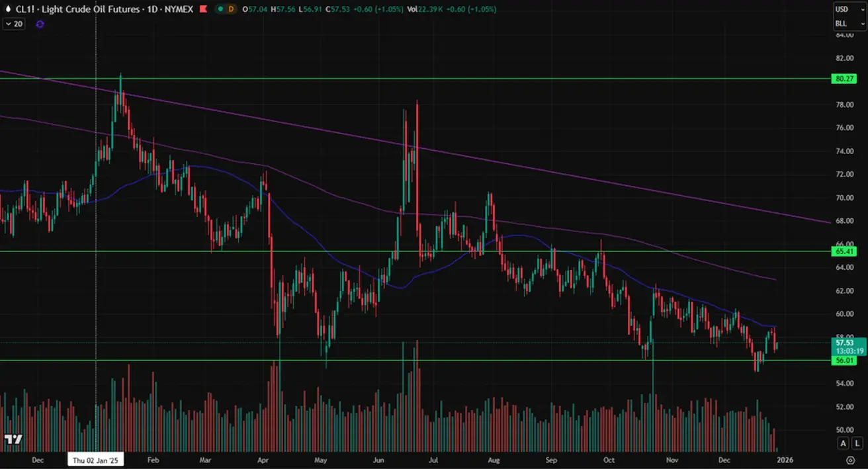Viewport: 868px width, 469px height.
Task: Open chart settings gear icon
Action: [850, 460]
